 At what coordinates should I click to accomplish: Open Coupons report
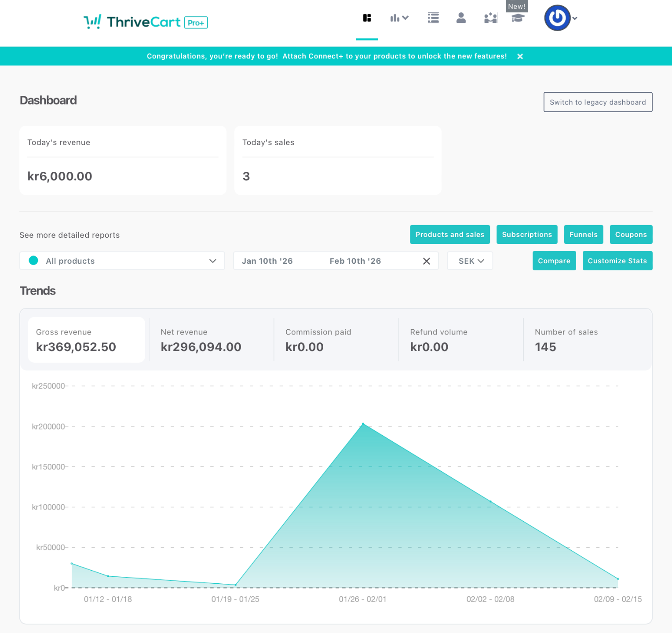pos(631,234)
